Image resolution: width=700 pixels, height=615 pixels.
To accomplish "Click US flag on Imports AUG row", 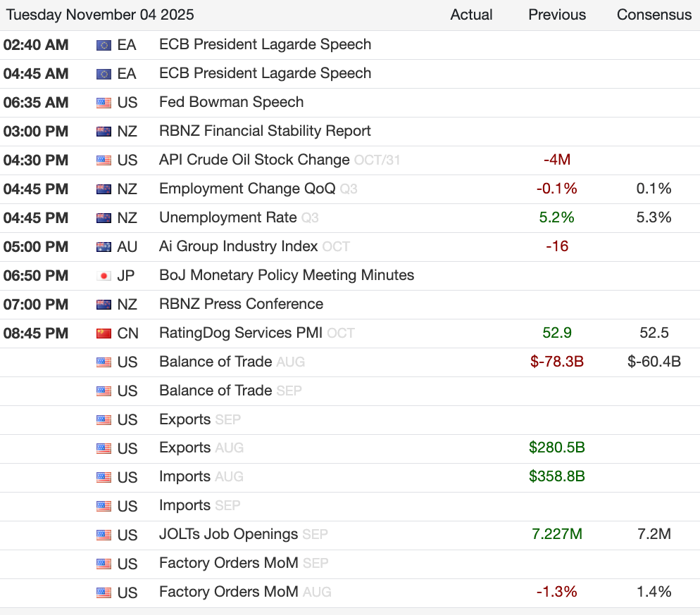I will (104, 477).
